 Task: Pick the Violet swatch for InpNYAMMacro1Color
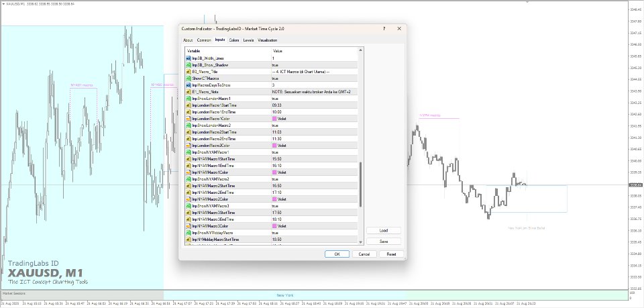[x=274, y=172]
